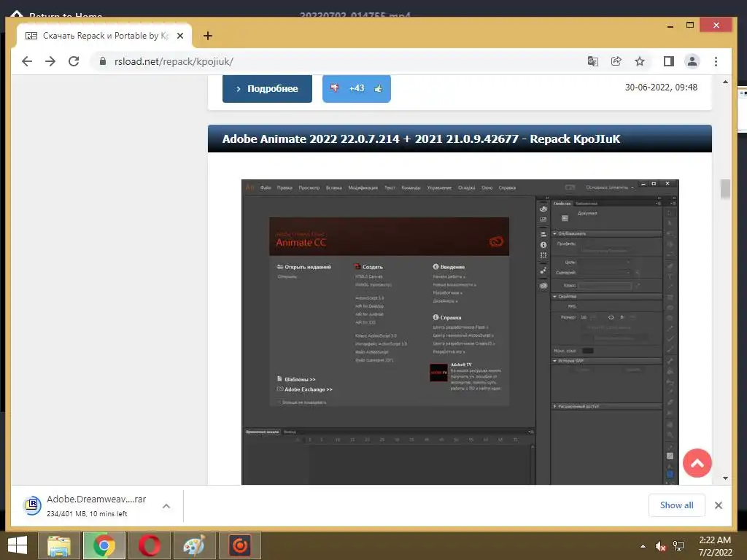Click the red scroll-to-top arrow button
The width and height of the screenshot is (747, 560).
[697, 463]
